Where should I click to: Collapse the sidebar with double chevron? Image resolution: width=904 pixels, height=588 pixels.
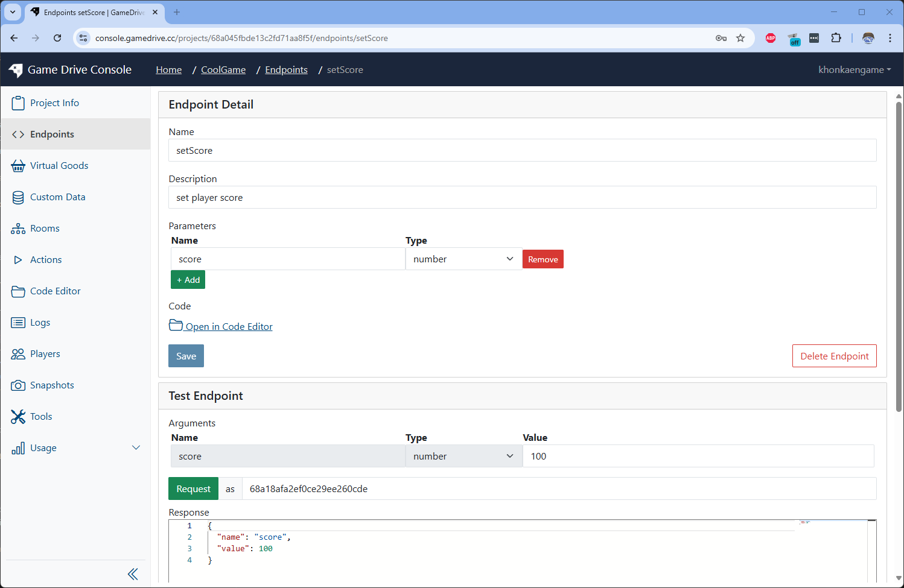[133, 574]
